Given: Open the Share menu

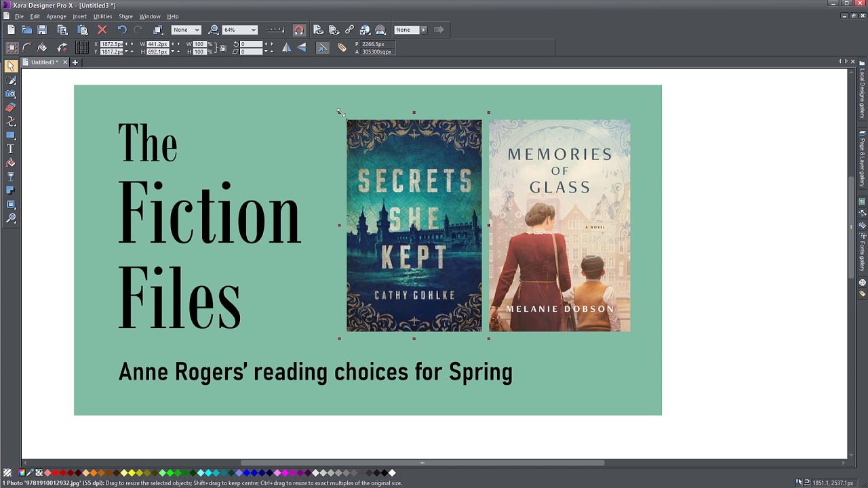Looking at the screenshot, I should click(125, 16).
